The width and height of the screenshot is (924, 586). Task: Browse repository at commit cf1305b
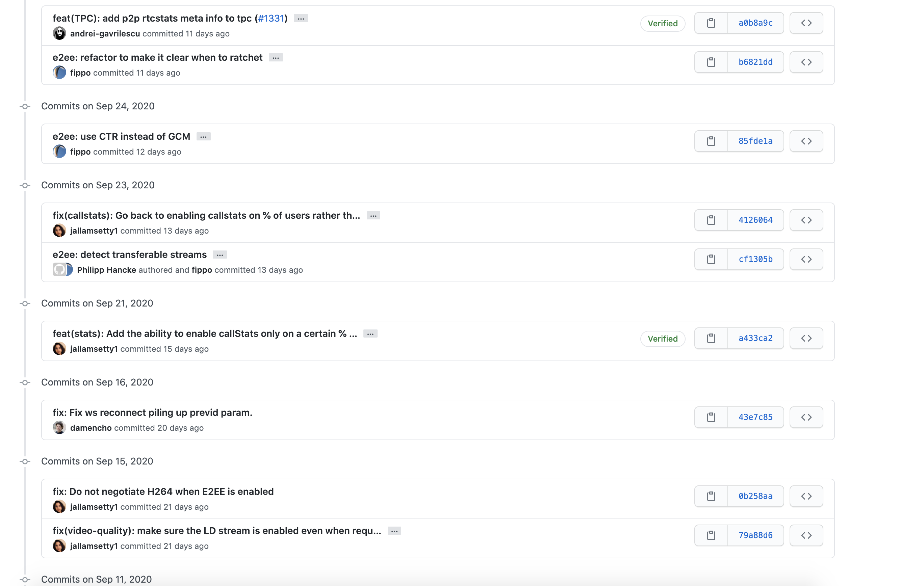pos(806,259)
